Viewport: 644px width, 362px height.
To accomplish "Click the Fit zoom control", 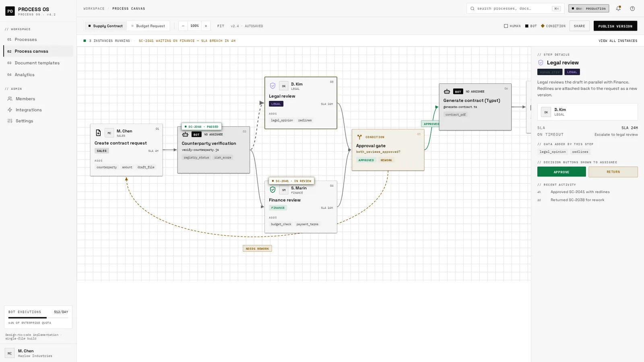I will pyautogui.click(x=221, y=26).
